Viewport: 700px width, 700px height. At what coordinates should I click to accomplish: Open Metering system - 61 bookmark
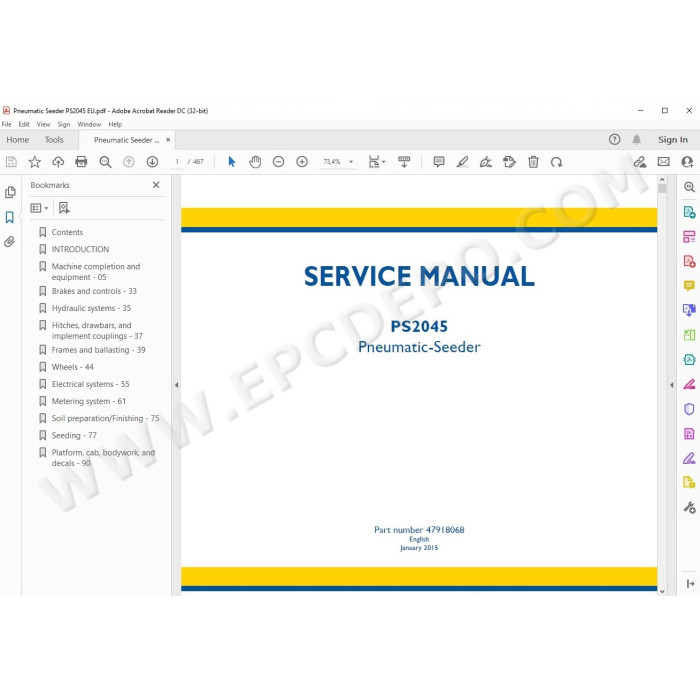pos(88,401)
